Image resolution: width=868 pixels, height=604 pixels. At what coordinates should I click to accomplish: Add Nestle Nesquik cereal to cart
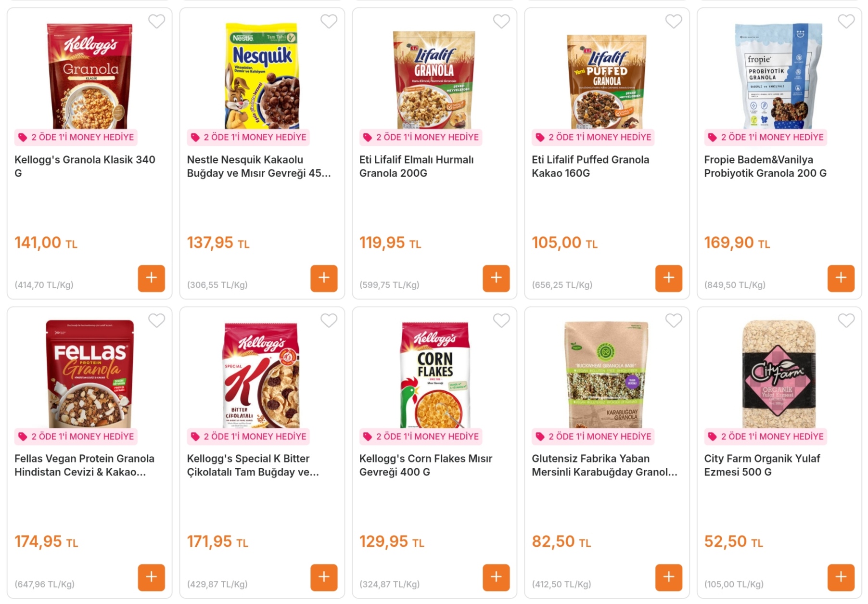[x=323, y=278]
